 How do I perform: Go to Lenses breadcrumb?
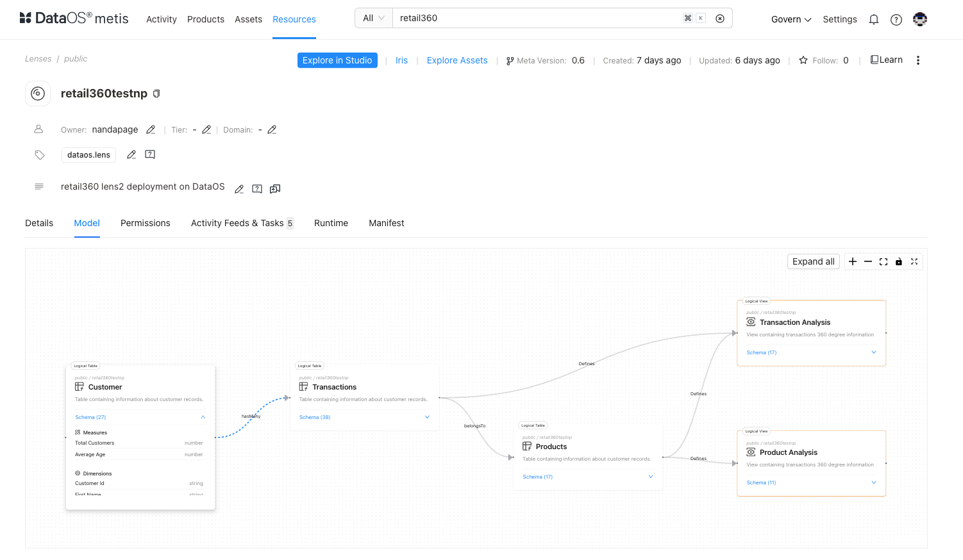tap(38, 59)
